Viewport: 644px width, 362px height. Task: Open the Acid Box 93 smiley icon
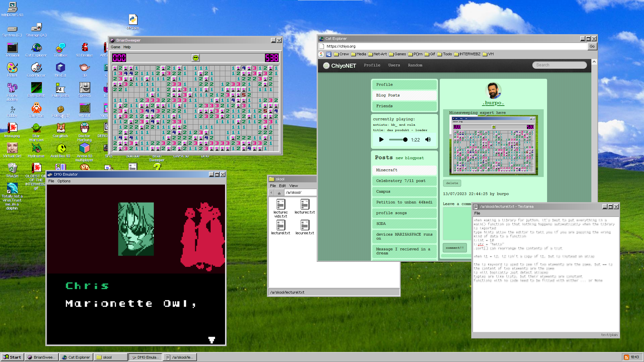pyautogui.click(x=60, y=151)
